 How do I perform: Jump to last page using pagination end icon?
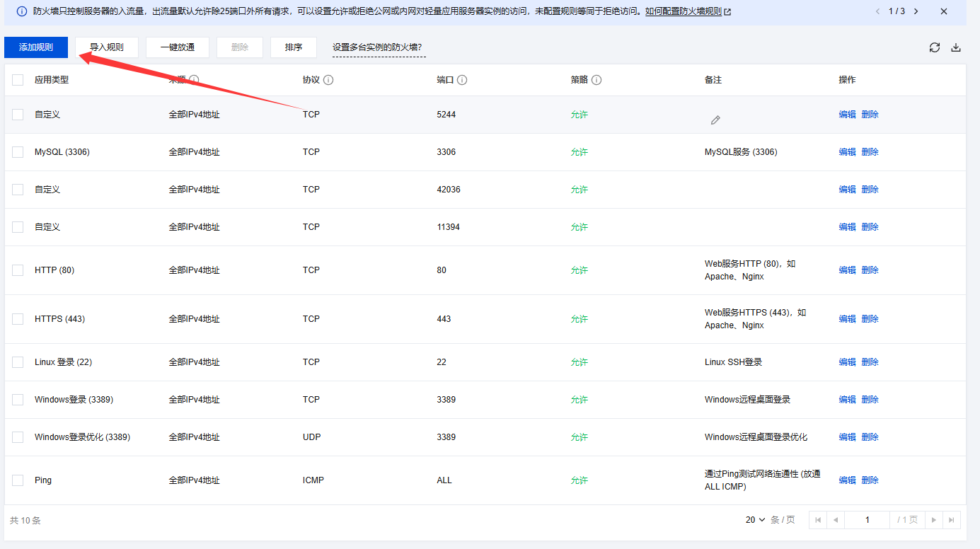coord(952,519)
